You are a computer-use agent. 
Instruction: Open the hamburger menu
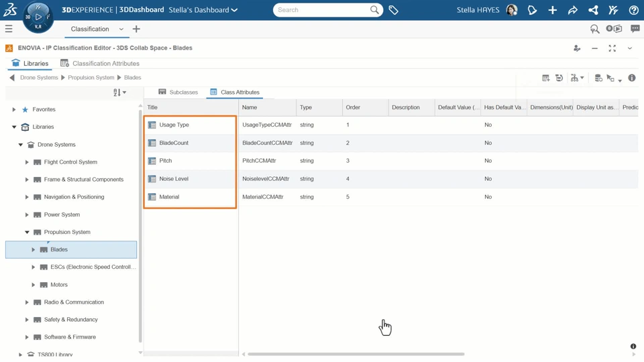[x=9, y=29]
